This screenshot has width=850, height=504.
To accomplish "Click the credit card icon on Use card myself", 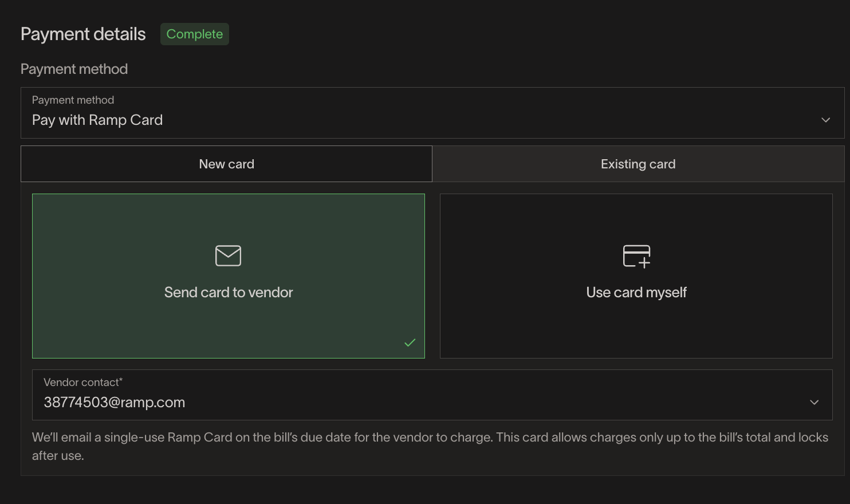I will [x=636, y=256].
